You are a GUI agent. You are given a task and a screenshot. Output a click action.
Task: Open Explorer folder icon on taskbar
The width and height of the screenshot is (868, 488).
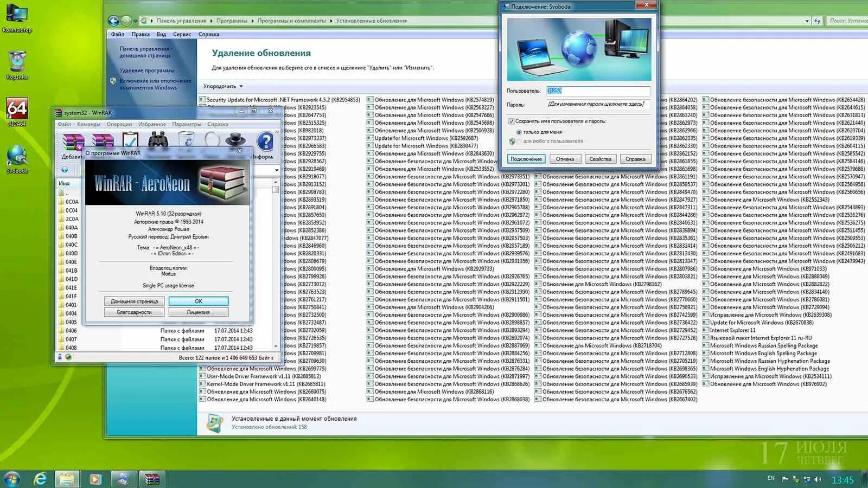click(67, 479)
